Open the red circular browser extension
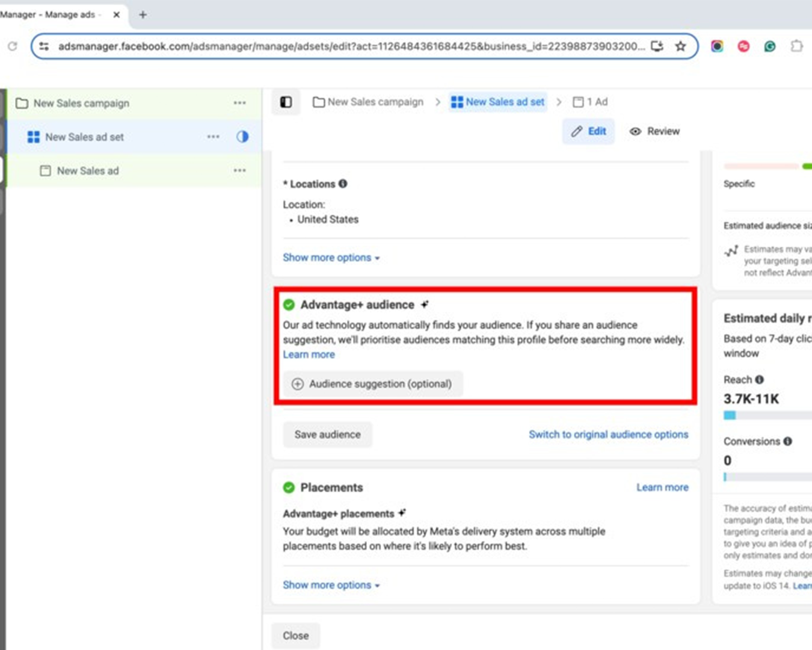Screen dimensions: 812x650 (x=743, y=46)
